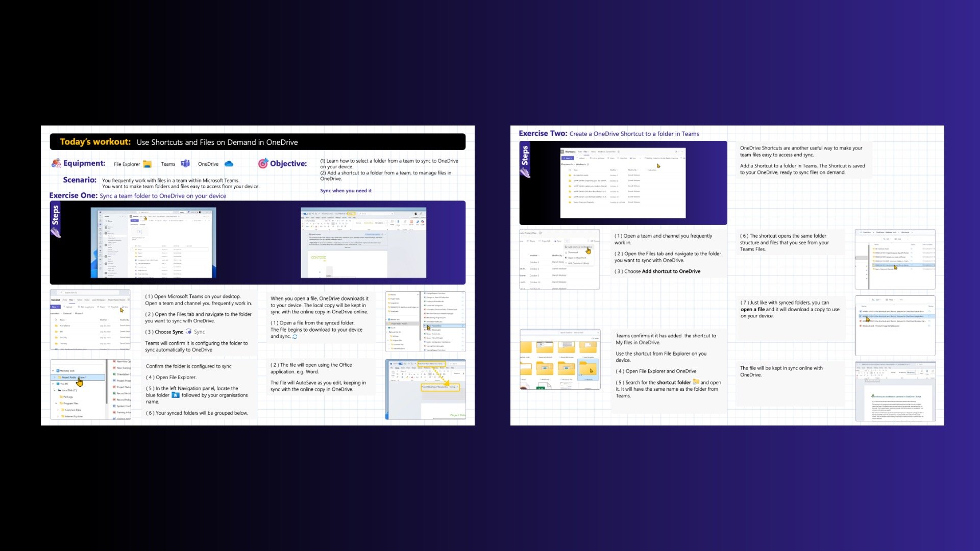980x551 pixels.
Task: Click the Upload icon in the Teams toolbar
Action: (x=64, y=307)
